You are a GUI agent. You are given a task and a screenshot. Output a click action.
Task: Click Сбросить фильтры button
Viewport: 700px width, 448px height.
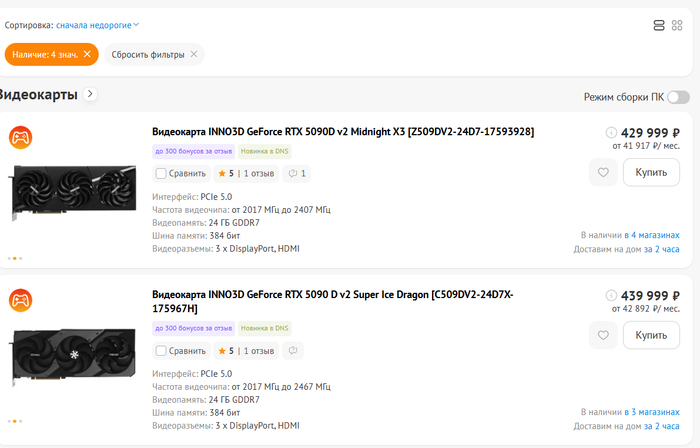pos(154,54)
